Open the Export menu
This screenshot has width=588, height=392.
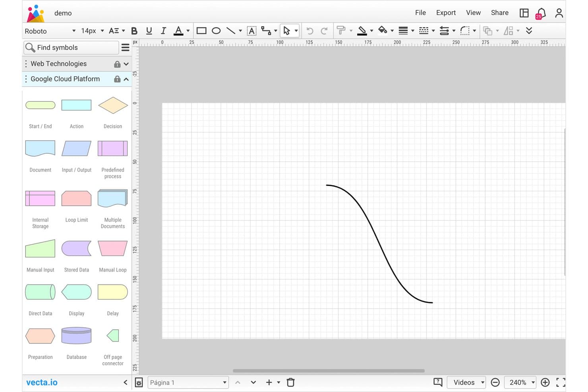point(446,13)
